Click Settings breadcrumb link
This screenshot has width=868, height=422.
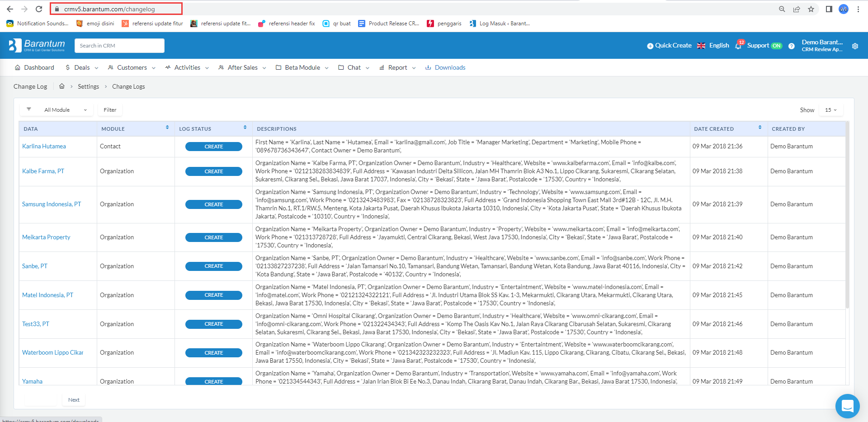tap(88, 86)
